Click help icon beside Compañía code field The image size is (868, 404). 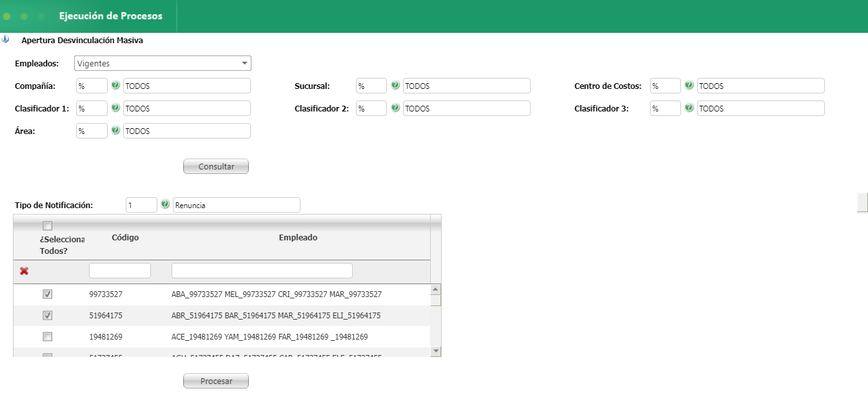(x=115, y=85)
